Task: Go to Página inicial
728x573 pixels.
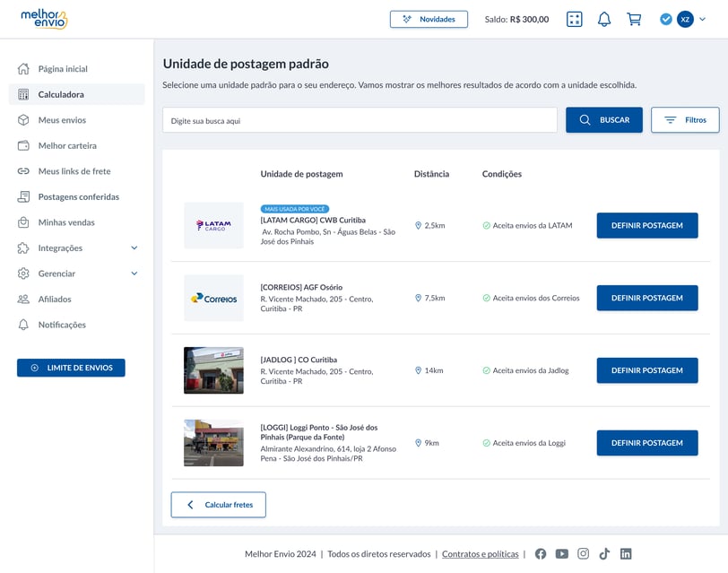Action: point(63,69)
